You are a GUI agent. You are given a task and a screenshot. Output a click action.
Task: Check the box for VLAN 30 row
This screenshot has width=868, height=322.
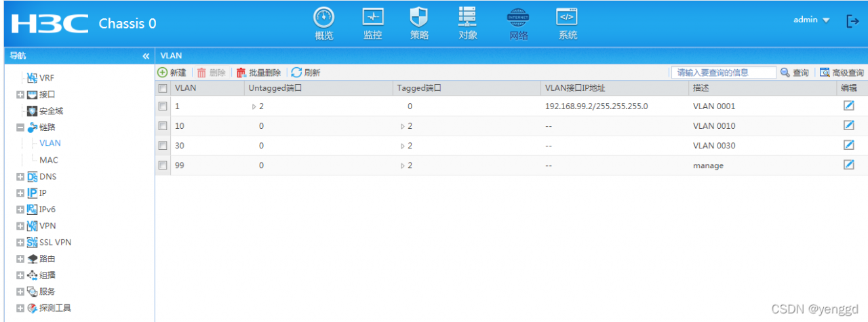[162, 146]
